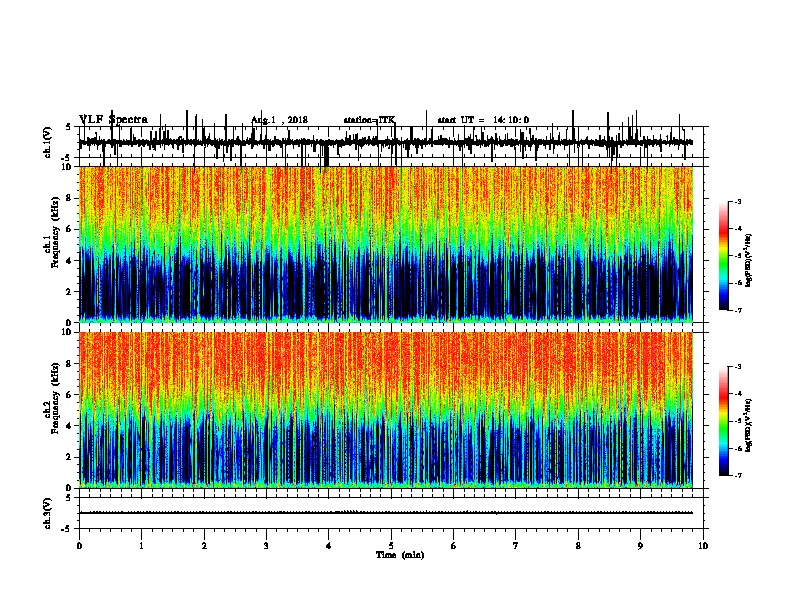Select the 'Aug.1 , 2018' date label
Image resolution: width=792 pixels, height=612 pixels.
click(x=279, y=120)
